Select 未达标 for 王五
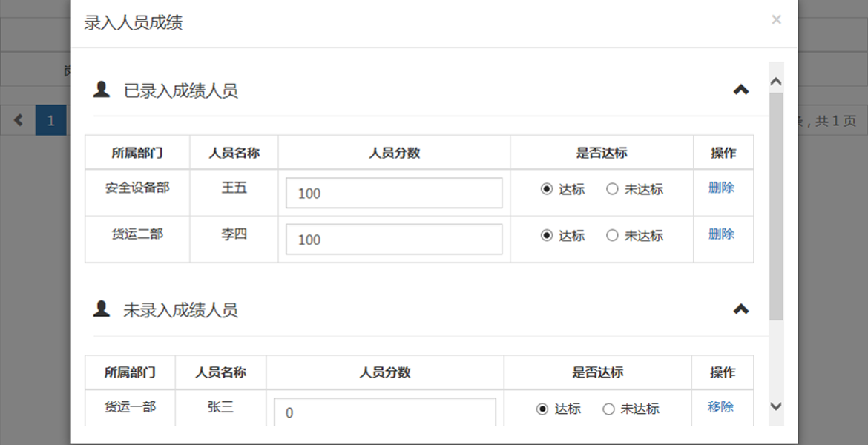The height and width of the screenshot is (445, 868). coord(612,189)
